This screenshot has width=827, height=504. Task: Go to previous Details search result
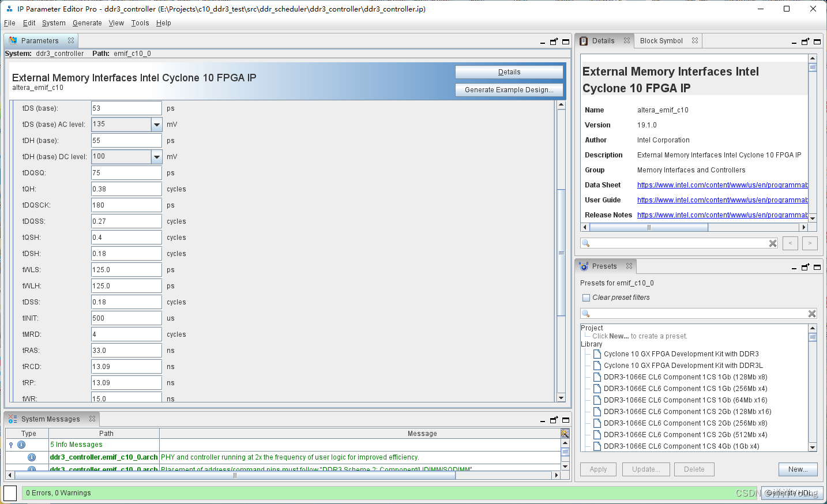pos(790,243)
